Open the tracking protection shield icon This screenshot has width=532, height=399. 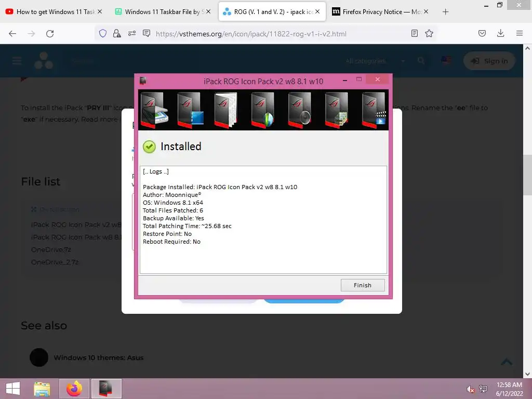pyautogui.click(x=103, y=33)
